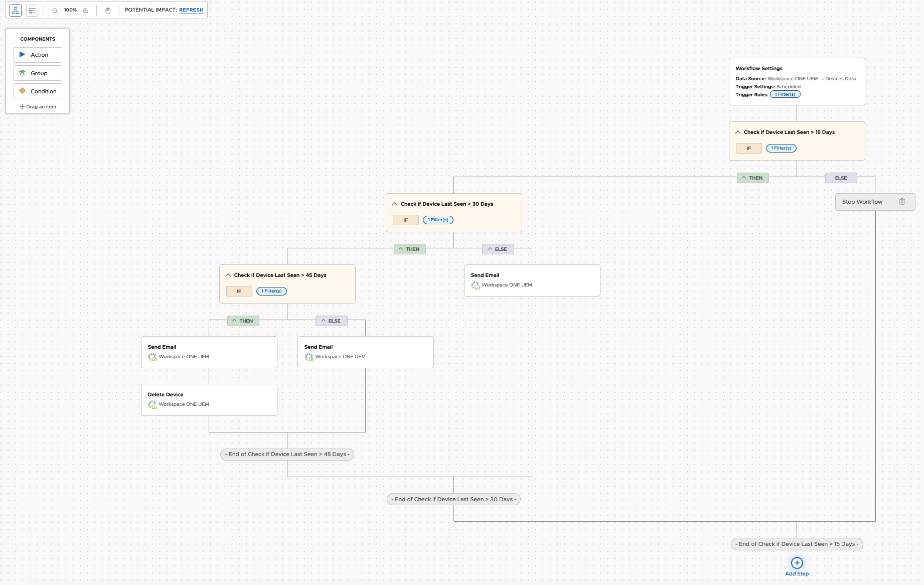
Task: Click the blue Action component icon
Action: (22, 54)
